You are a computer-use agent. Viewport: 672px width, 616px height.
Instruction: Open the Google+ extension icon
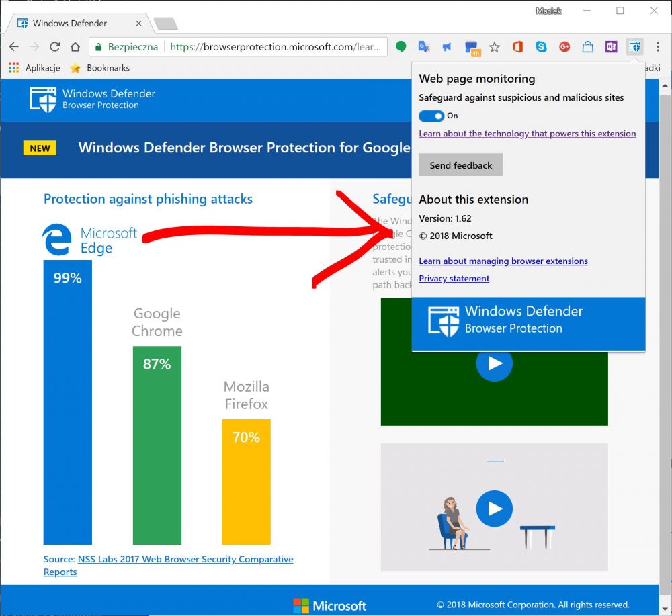564,46
